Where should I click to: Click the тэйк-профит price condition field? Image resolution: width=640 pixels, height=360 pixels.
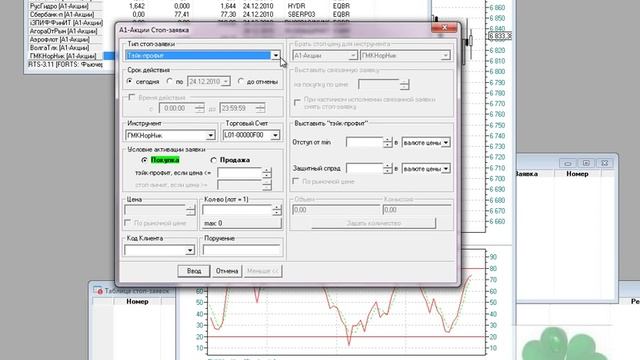[x=240, y=173]
